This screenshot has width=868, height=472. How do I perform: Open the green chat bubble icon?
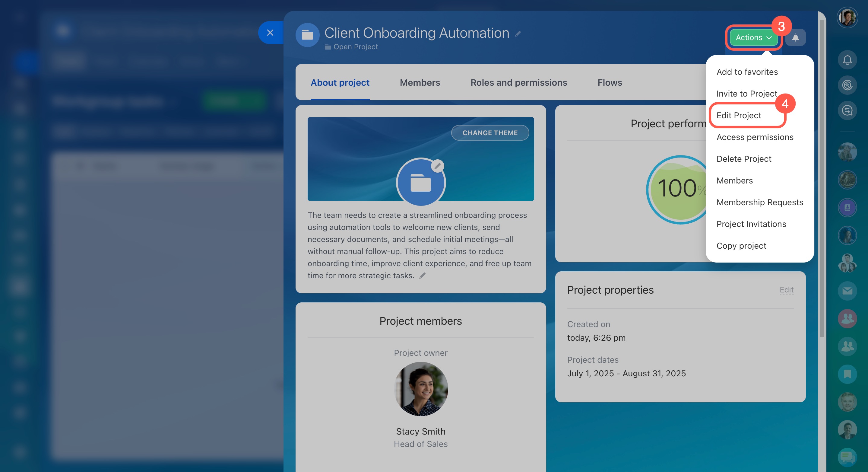click(x=847, y=457)
